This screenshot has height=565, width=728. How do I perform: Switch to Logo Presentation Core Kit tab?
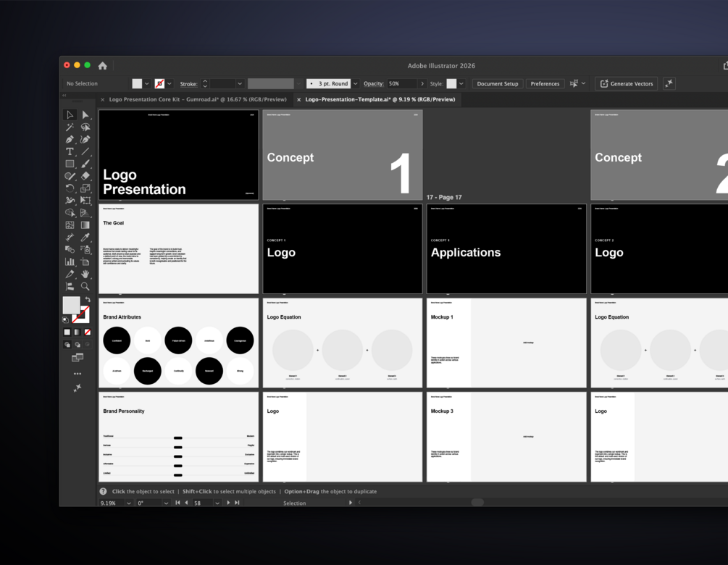point(197,99)
